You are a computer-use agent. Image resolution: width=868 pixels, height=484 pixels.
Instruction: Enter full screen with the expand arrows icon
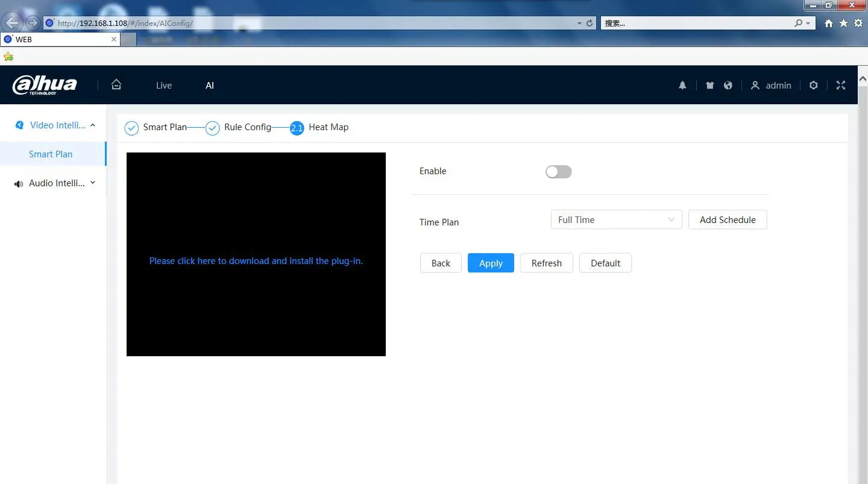[841, 86]
